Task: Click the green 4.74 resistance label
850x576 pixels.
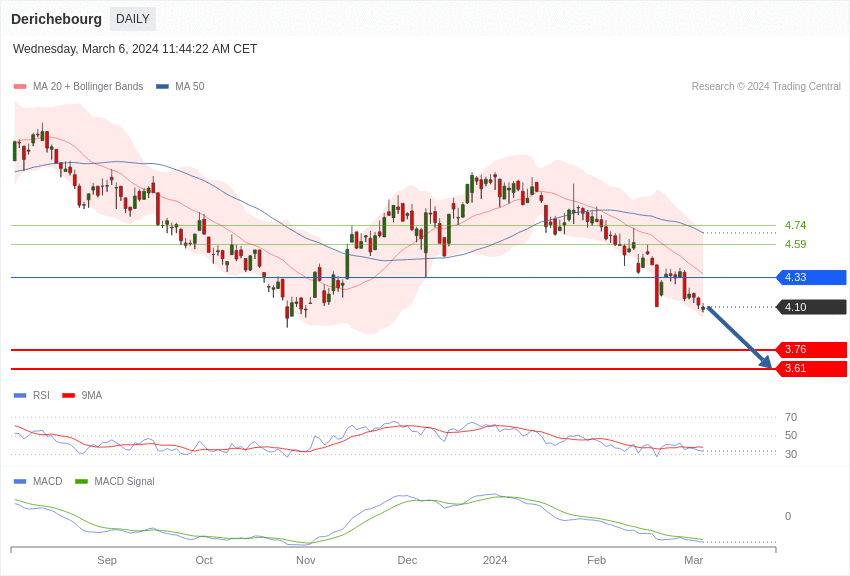Action: (x=795, y=226)
